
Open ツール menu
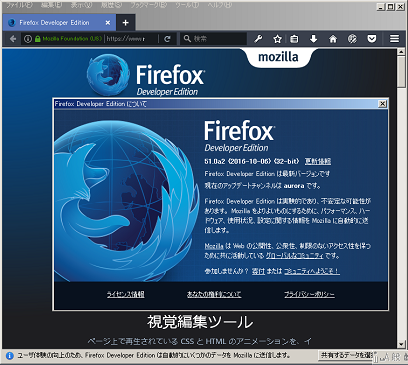coord(187,5)
